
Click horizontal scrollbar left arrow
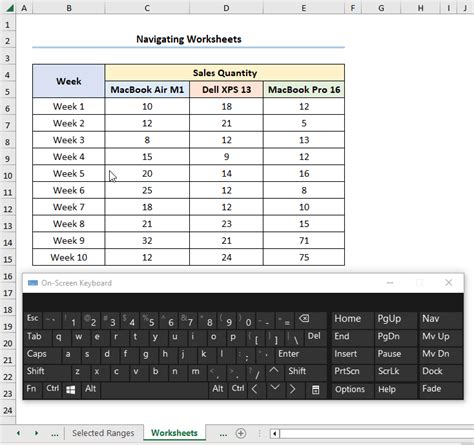[274, 434]
